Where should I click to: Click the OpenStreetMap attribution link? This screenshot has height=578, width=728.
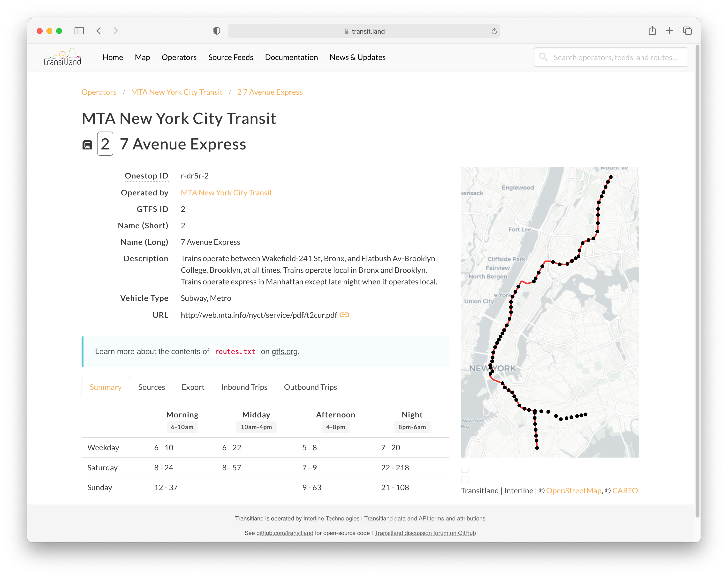[x=574, y=491]
